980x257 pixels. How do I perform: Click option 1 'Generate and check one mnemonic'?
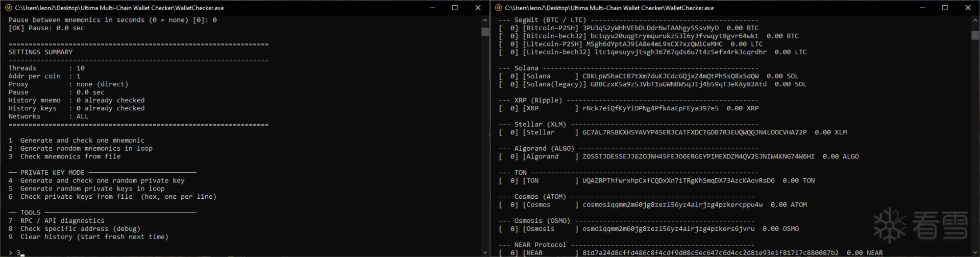pos(77,141)
